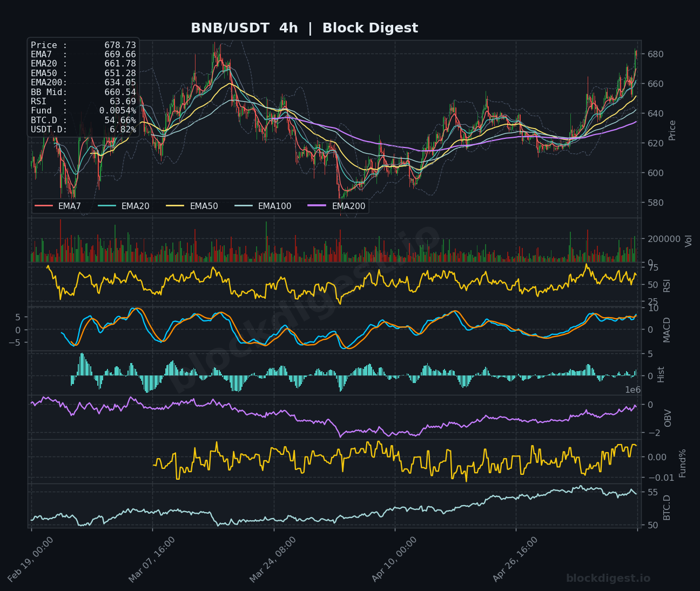Click the BNB/USDT 4h chart title
The height and width of the screenshot is (591, 700).
click(304, 28)
